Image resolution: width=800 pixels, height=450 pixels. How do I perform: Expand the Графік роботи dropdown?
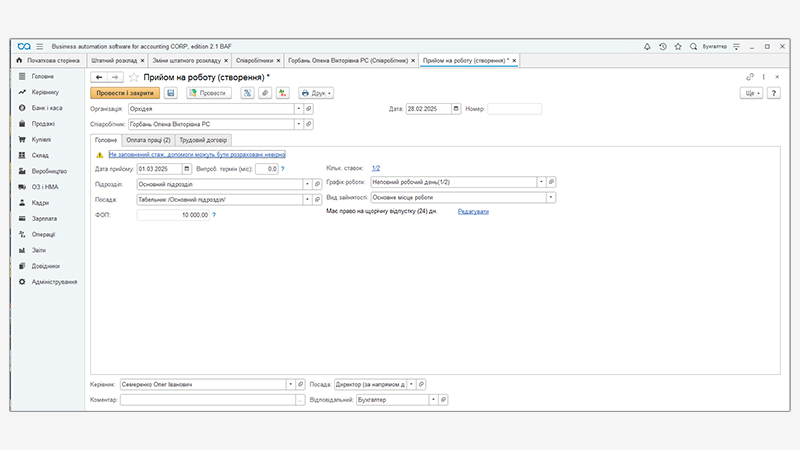click(541, 183)
